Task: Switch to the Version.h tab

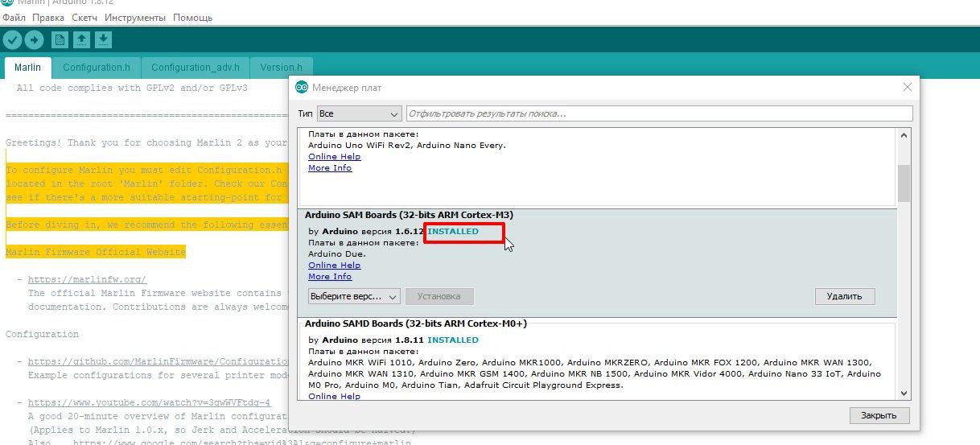Action: 282,68
